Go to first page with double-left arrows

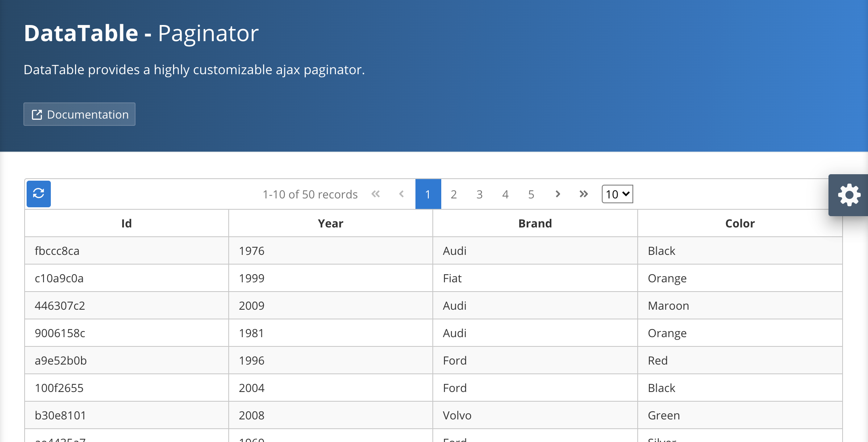376,194
